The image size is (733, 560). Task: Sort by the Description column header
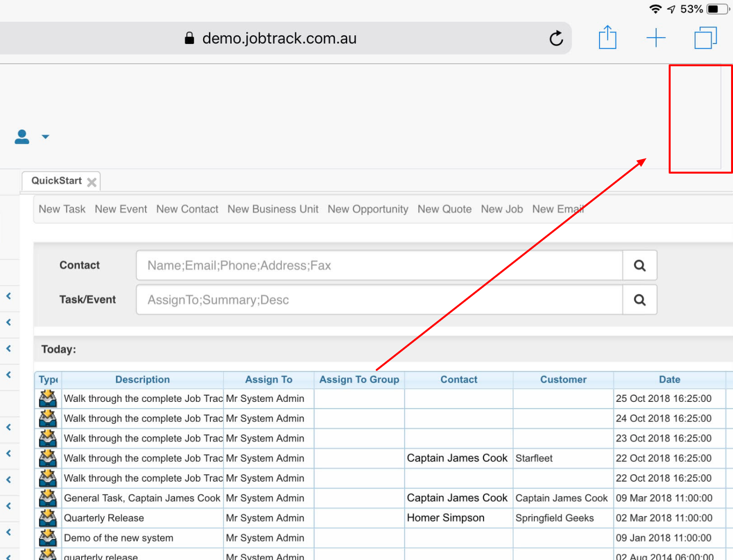click(x=143, y=380)
